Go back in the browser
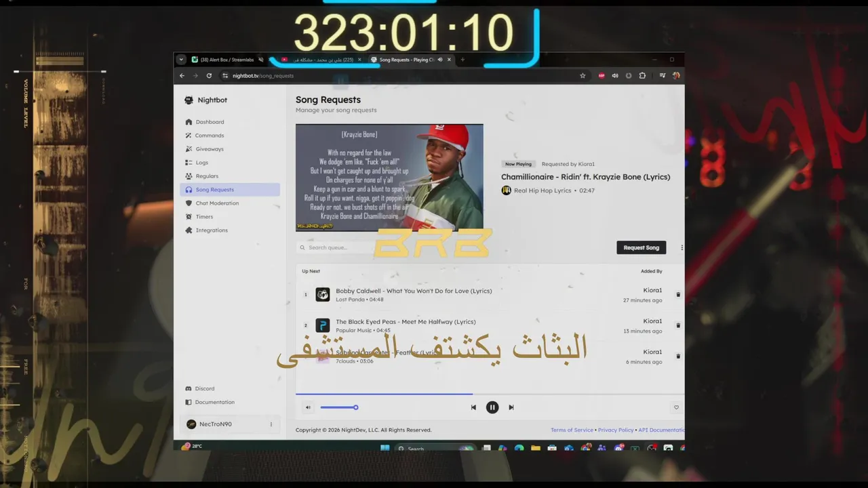Screen dimensions: 868x488 coord(182,76)
